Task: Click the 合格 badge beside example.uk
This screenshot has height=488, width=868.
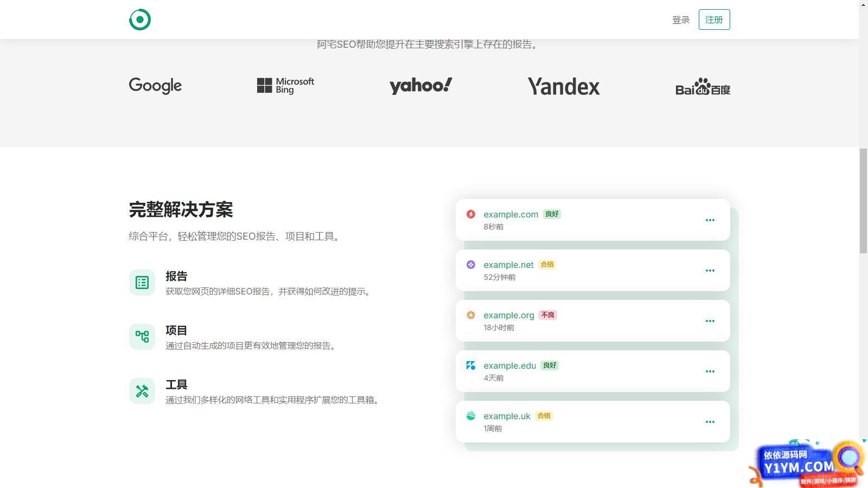Action: (x=544, y=416)
